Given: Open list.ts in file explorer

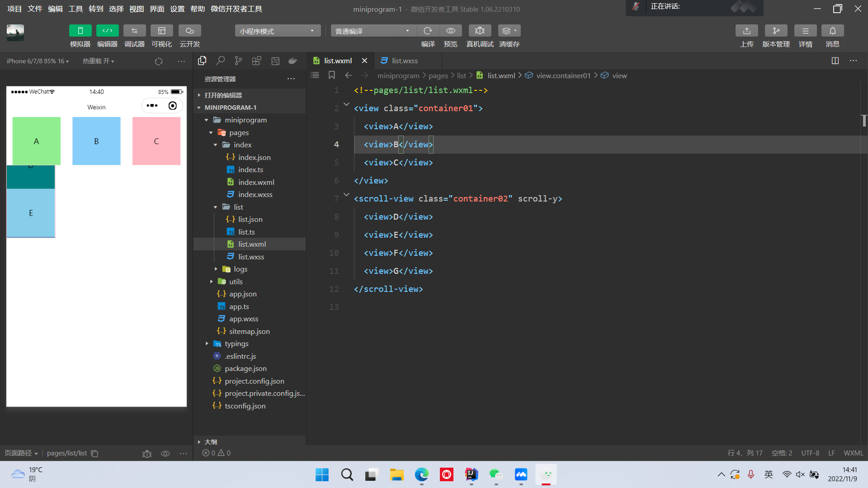Looking at the screenshot, I should 246,232.
